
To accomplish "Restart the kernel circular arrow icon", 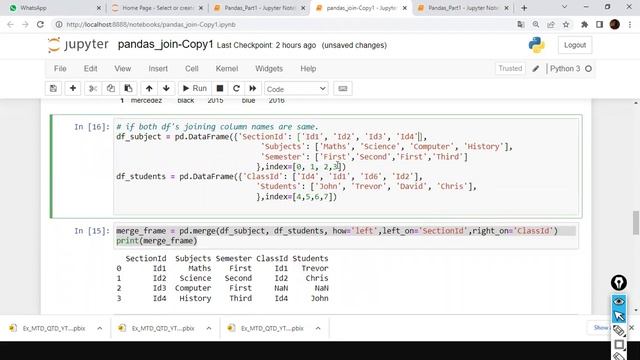I will click(x=236, y=89).
